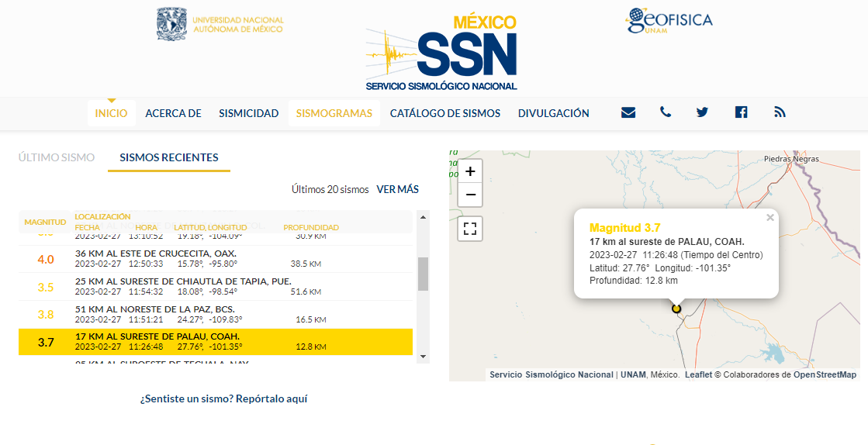
Task: Click the PROFUNDIDAD column header
Action: [x=311, y=227]
